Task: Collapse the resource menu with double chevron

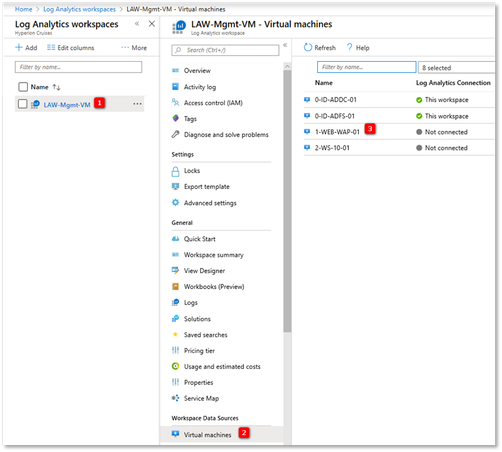Action: [285, 45]
